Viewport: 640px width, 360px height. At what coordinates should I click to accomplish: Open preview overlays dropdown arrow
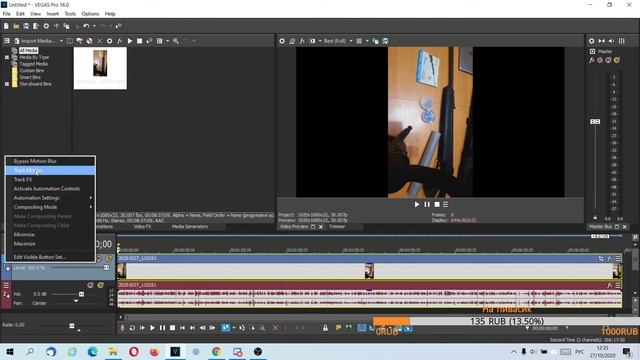pos(367,41)
